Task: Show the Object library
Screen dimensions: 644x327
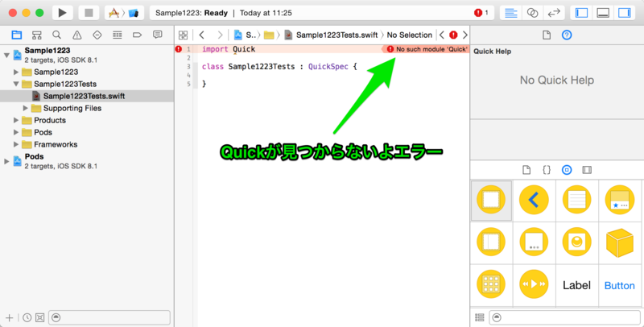Action: coord(567,170)
